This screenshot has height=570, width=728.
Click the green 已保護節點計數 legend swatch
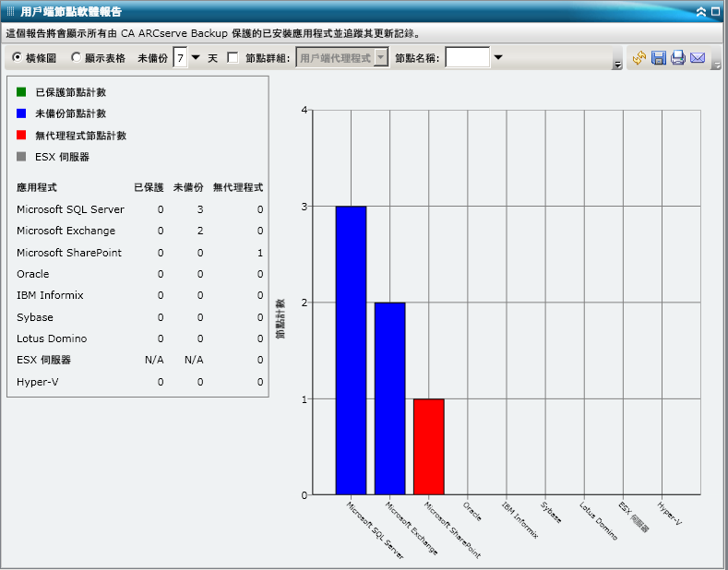pyautogui.click(x=21, y=92)
